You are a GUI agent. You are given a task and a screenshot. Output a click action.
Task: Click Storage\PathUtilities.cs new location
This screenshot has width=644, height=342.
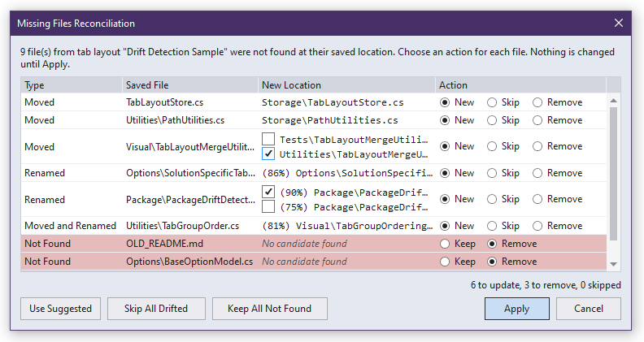pos(330,120)
